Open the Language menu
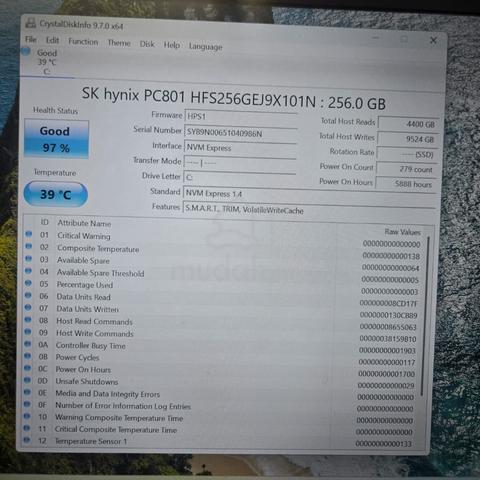Viewport: 480px width, 480px height. click(x=205, y=47)
